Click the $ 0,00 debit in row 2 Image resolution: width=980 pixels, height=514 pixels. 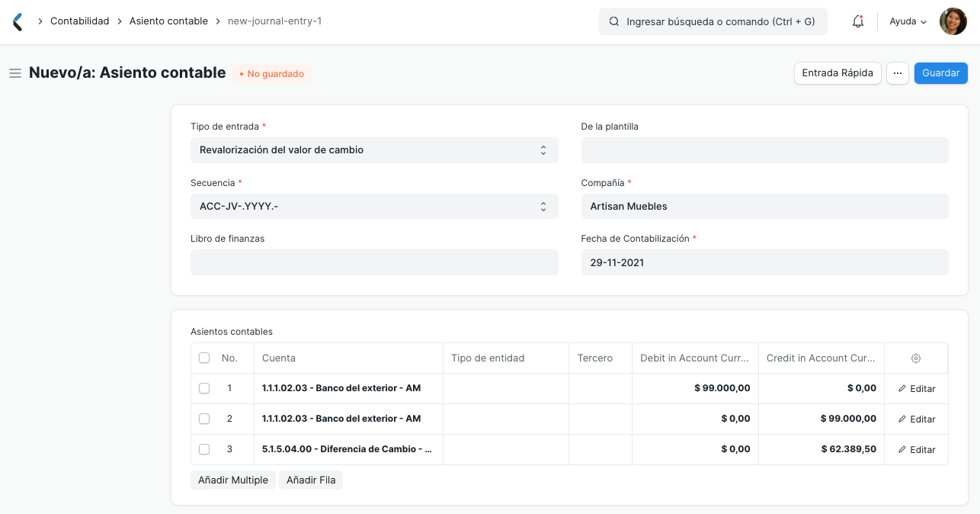[695, 419]
